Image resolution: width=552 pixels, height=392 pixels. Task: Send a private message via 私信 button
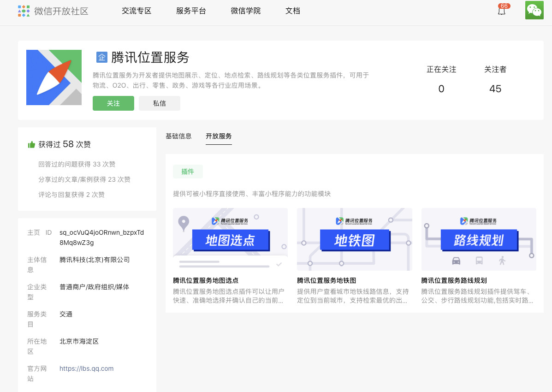click(x=160, y=103)
